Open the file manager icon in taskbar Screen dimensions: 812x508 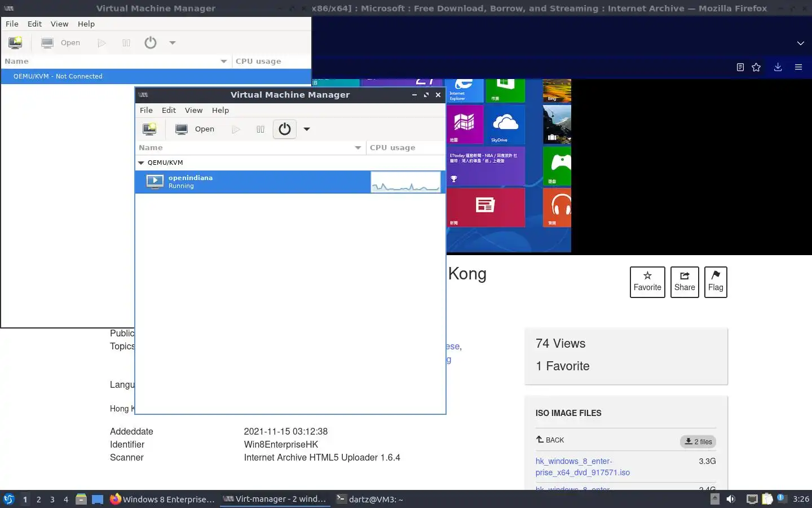click(x=81, y=499)
